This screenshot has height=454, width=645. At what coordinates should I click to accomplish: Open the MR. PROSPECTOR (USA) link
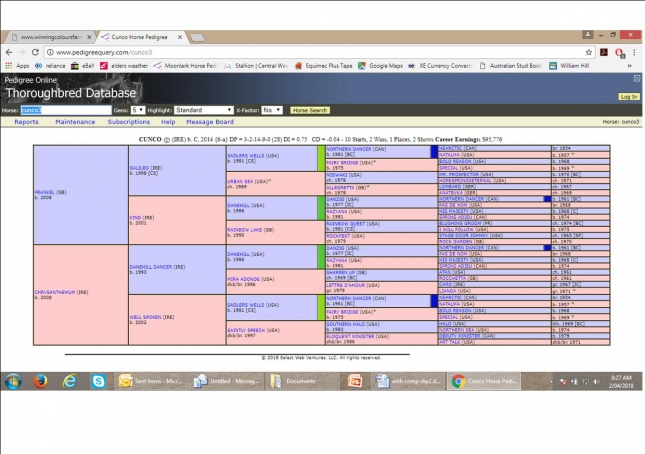(x=466, y=174)
